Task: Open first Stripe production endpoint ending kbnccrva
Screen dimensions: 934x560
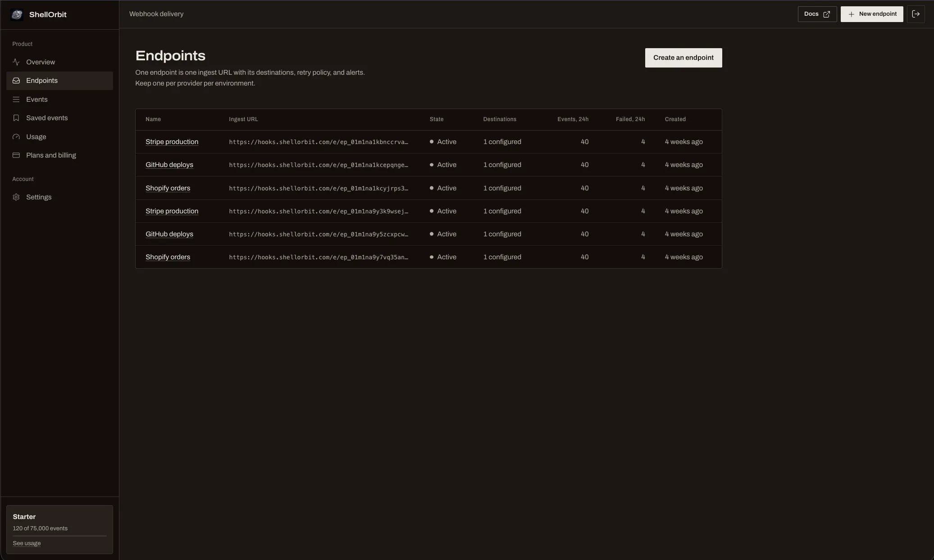Action: [x=172, y=142]
